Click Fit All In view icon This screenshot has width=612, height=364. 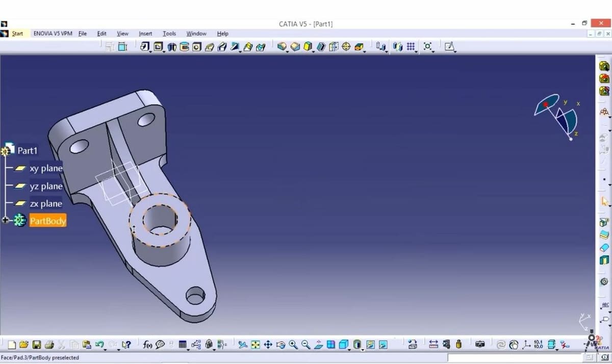click(255, 345)
